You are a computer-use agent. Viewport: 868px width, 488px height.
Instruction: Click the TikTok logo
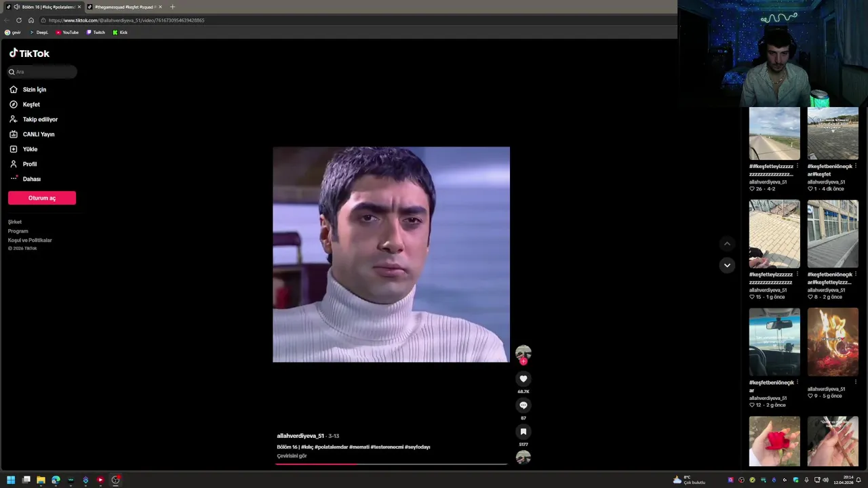pos(29,54)
